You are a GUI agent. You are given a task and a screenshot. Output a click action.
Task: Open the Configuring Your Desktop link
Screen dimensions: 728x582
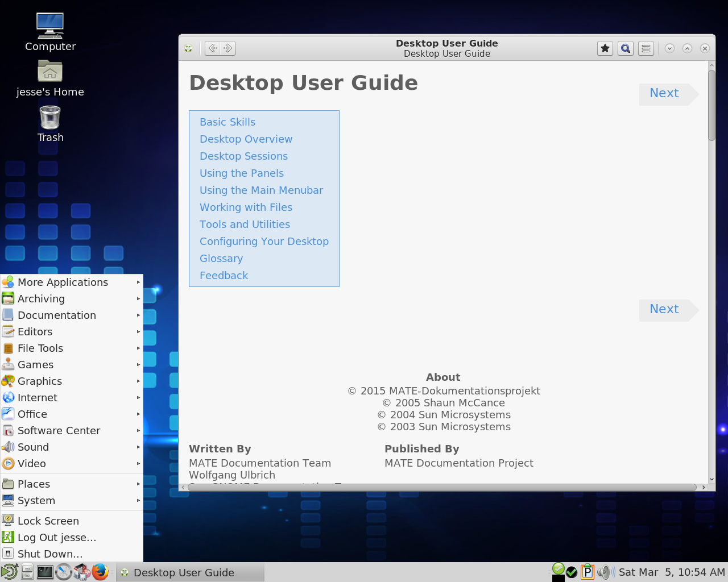pyautogui.click(x=264, y=242)
